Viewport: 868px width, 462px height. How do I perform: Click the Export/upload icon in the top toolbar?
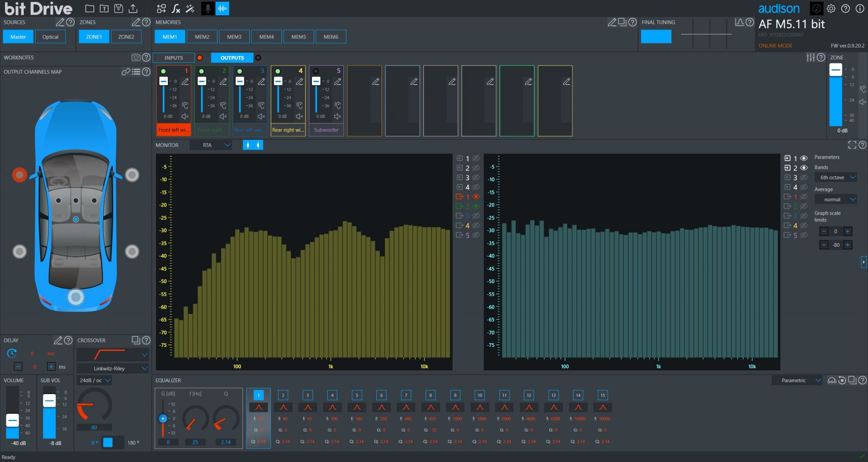[134, 8]
